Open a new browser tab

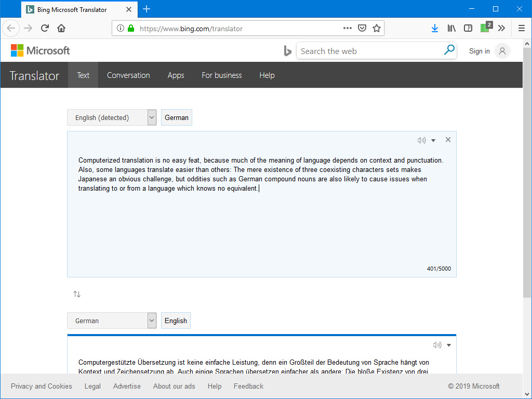147,9
